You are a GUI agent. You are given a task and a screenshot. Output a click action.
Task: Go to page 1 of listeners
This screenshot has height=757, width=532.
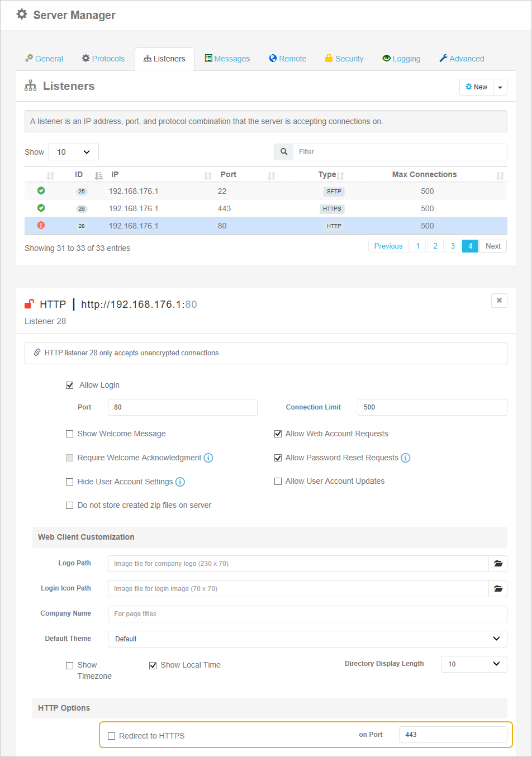(x=418, y=246)
